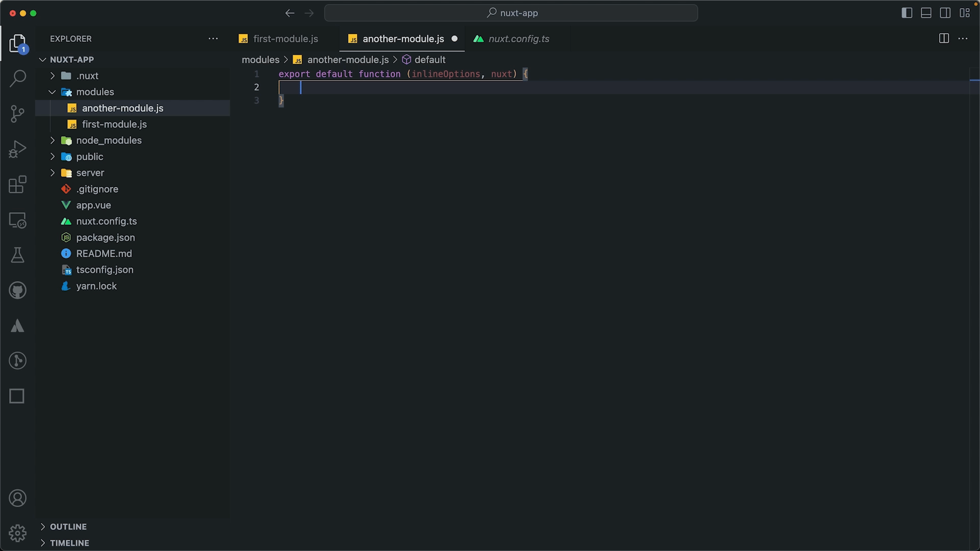980x551 pixels.
Task: Customize layout icon in title bar
Action: click(x=965, y=13)
